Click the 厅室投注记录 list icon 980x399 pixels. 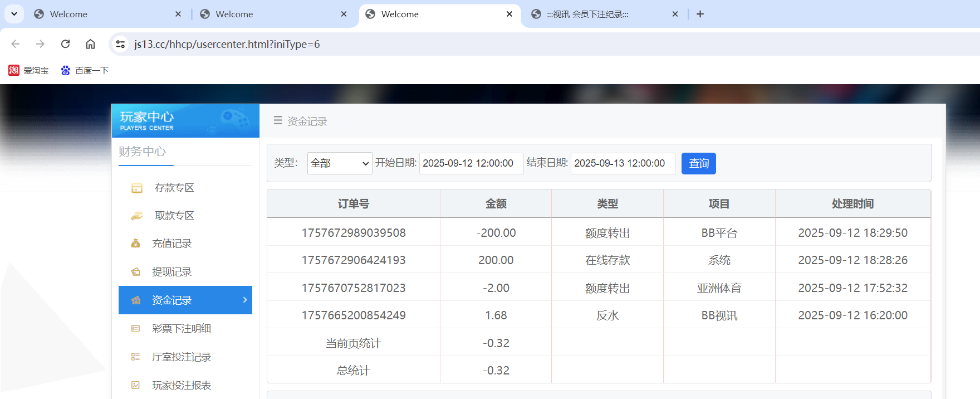[x=135, y=357]
